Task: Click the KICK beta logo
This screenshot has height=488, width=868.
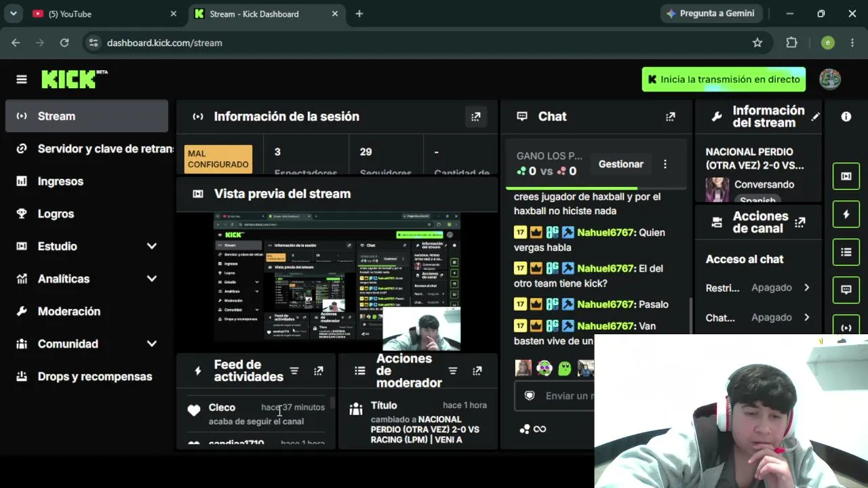Action: click(75, 79)
